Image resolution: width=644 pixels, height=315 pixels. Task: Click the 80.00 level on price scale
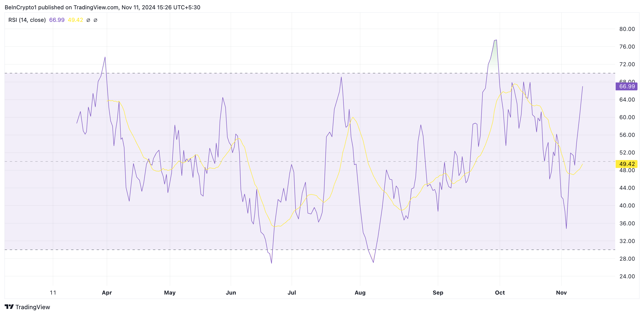click(x=627, y=29)
